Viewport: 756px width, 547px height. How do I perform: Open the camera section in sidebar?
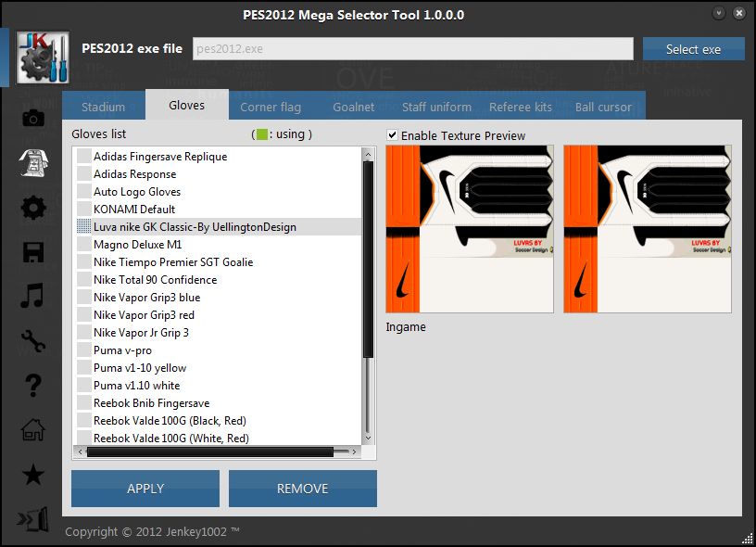click(32, 118)
